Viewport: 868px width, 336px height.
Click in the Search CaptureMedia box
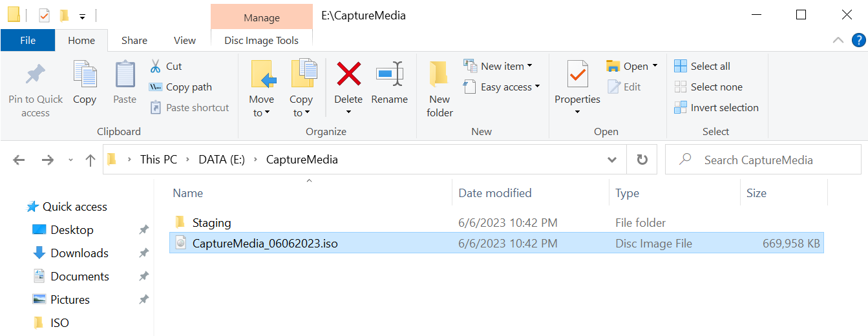tap(763, 160)
